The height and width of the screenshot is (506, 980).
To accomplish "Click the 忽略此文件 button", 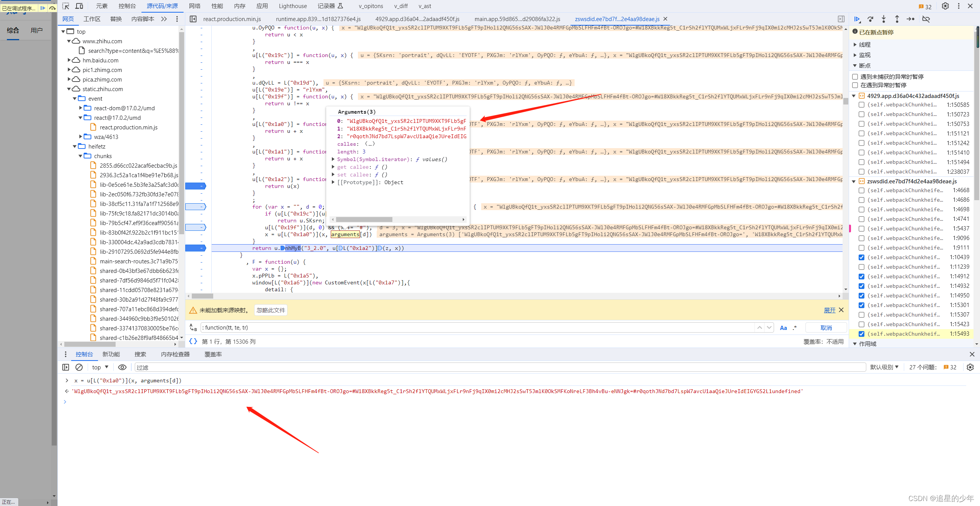I will (271, 310).
